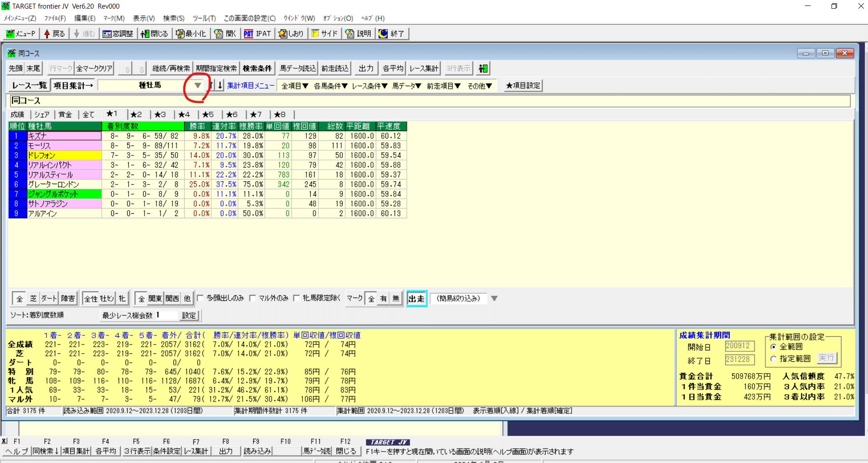This screenshot has width=868, height=463.
Task: Select the キズナ sire row
Action: (x=208, y=136)
